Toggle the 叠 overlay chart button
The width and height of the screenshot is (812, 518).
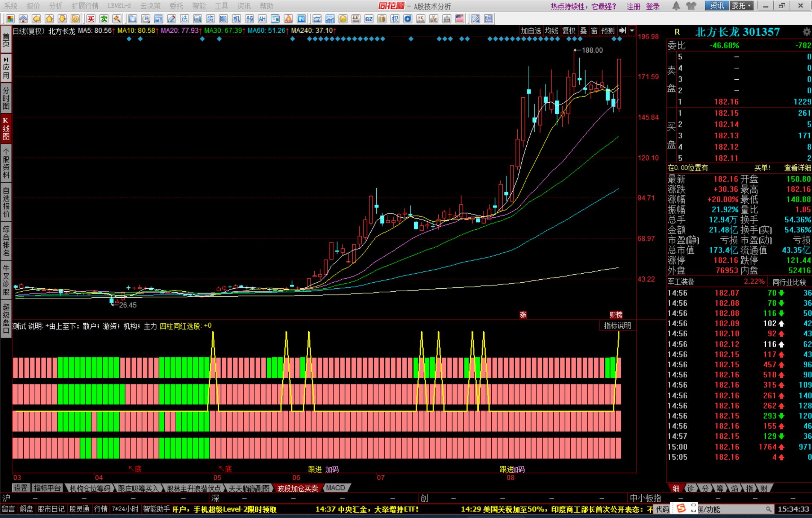(x=583, y=31)
